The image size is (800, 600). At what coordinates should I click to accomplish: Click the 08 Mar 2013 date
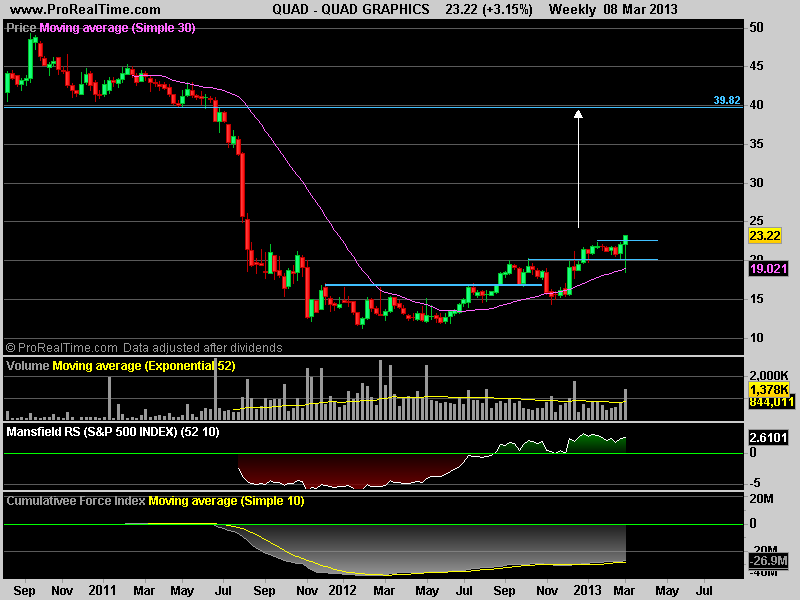click(x=640, y=9)
